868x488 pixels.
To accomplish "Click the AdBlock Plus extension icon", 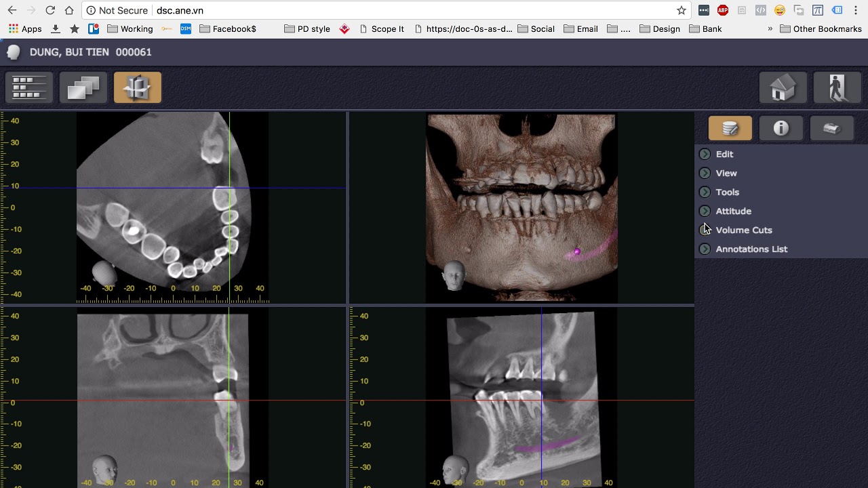I will (723, 10).
